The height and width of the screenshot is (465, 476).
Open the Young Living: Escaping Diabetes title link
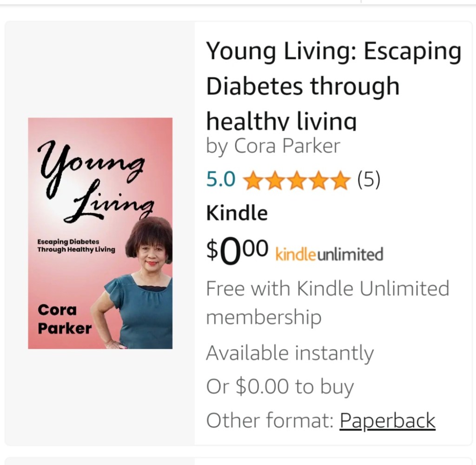(x=333, y=85)
